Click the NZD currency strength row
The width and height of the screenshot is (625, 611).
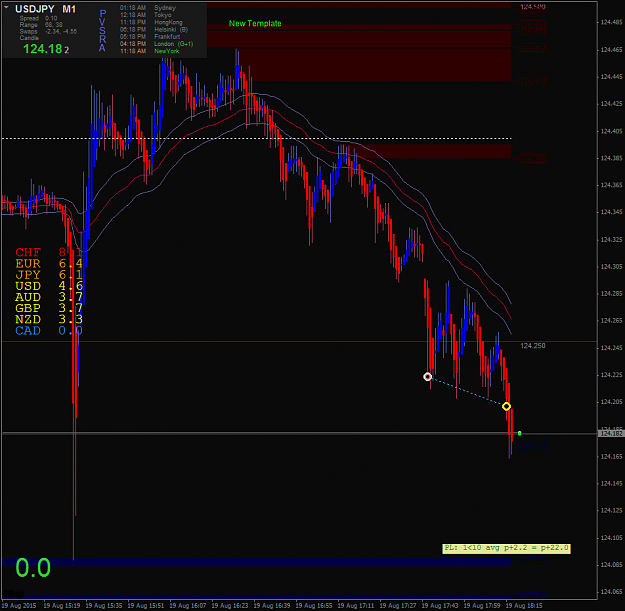49,319
